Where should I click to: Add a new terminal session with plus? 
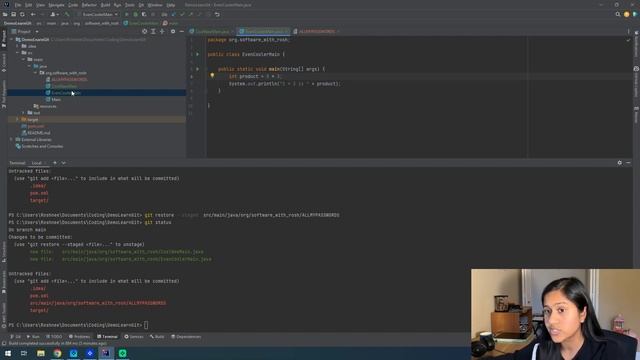(55, 163)
